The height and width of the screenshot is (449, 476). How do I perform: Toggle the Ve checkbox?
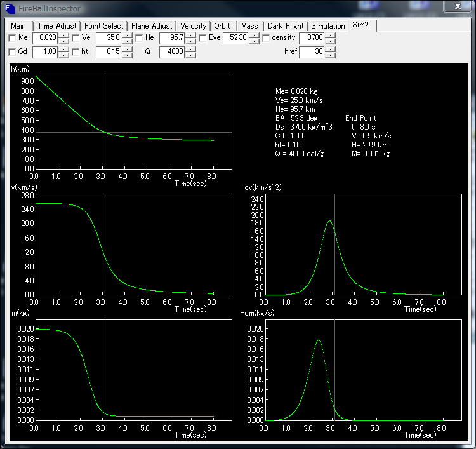point(76,38)
